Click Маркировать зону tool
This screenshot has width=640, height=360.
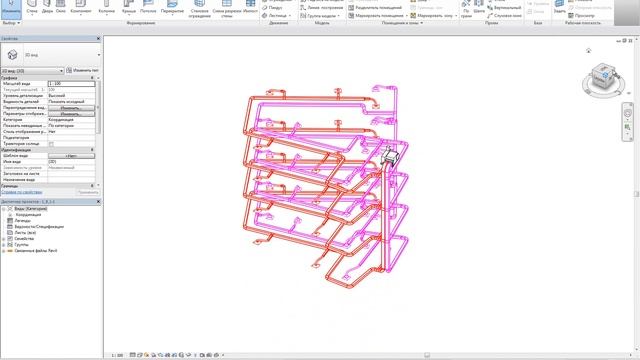[x=433, y=16]
